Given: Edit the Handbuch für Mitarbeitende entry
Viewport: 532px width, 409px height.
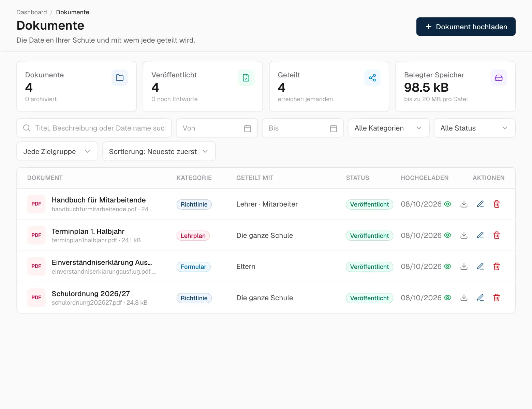Looking at the screenshot, I should (x=480, y=204).
